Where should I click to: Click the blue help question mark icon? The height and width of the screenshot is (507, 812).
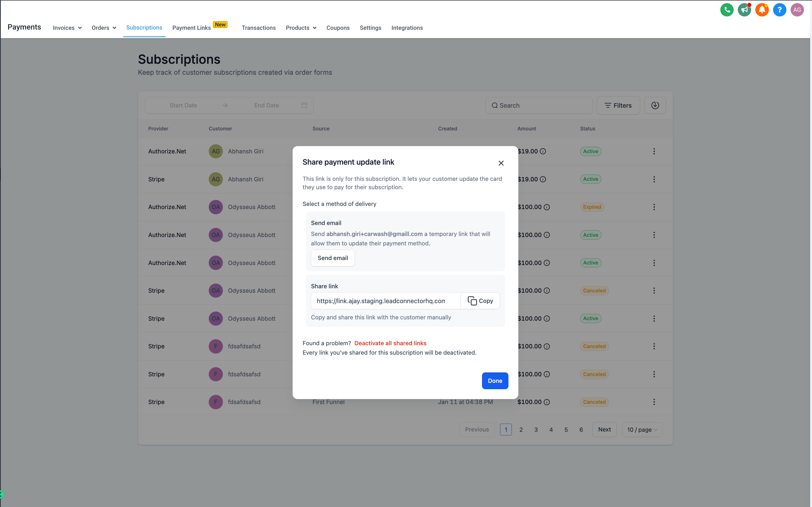coord(780,10)
